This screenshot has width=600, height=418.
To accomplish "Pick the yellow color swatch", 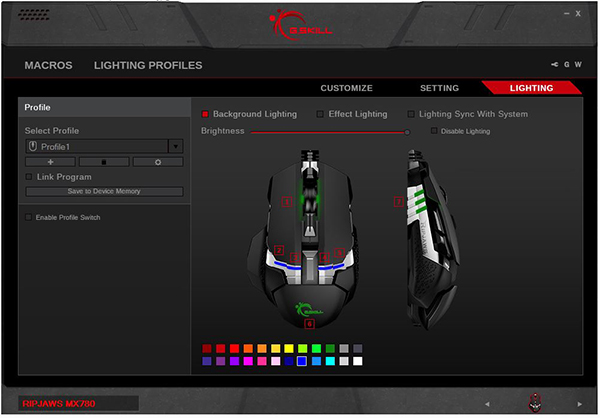I will [289, 348].
